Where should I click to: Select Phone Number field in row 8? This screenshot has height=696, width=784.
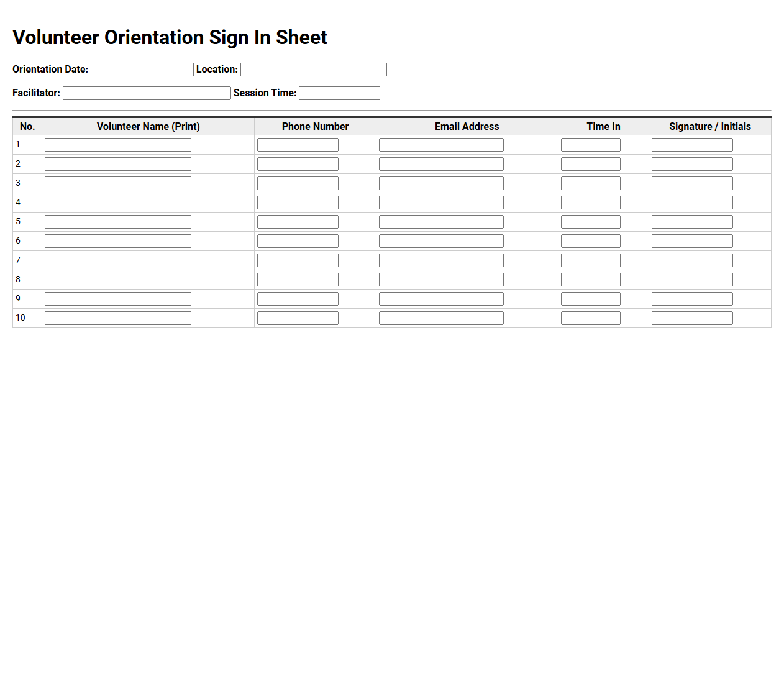298,280
